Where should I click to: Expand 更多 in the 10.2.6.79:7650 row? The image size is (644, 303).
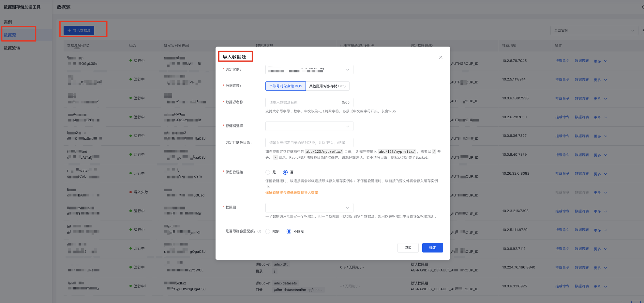click(x=600, y=118)
